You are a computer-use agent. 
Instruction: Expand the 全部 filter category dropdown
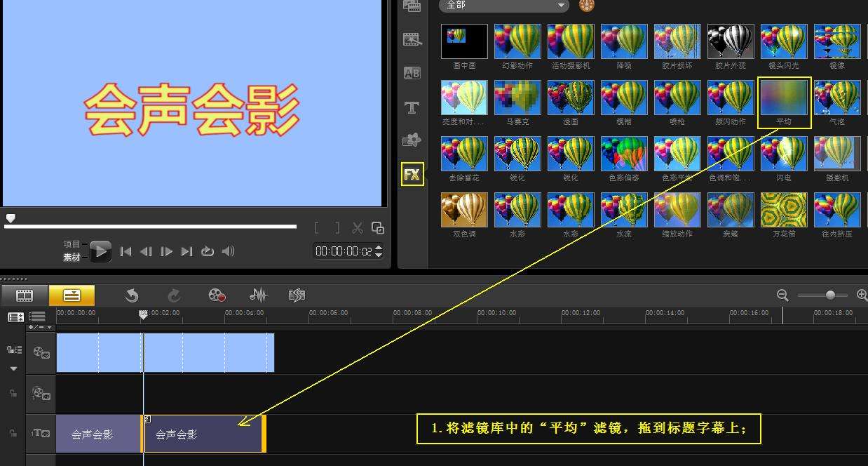(x=561, y=6)
